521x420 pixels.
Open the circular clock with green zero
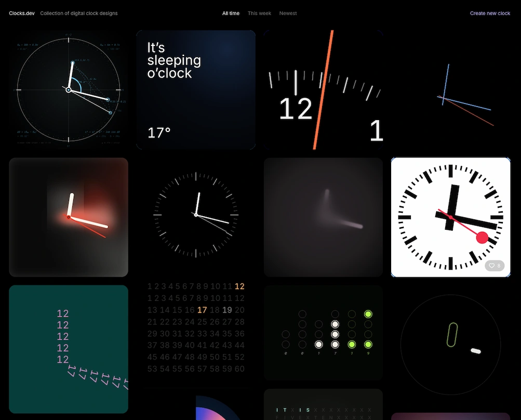click(x=450, y=345)
